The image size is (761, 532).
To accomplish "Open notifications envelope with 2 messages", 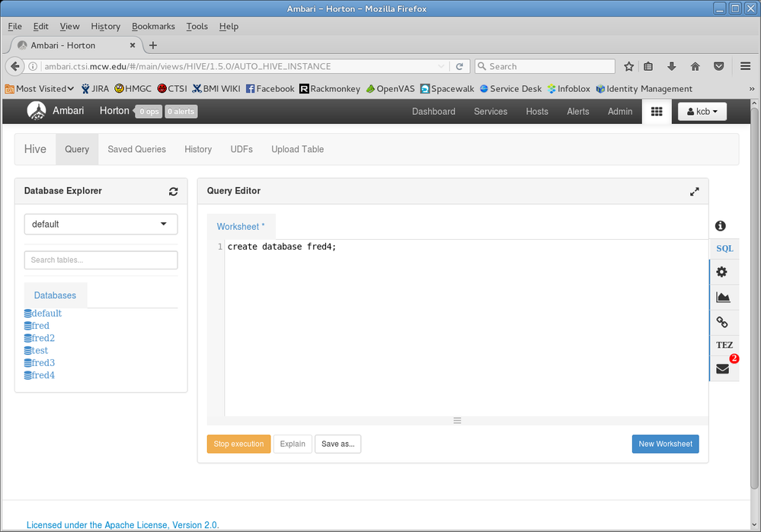I will click(x=723, y=369).
